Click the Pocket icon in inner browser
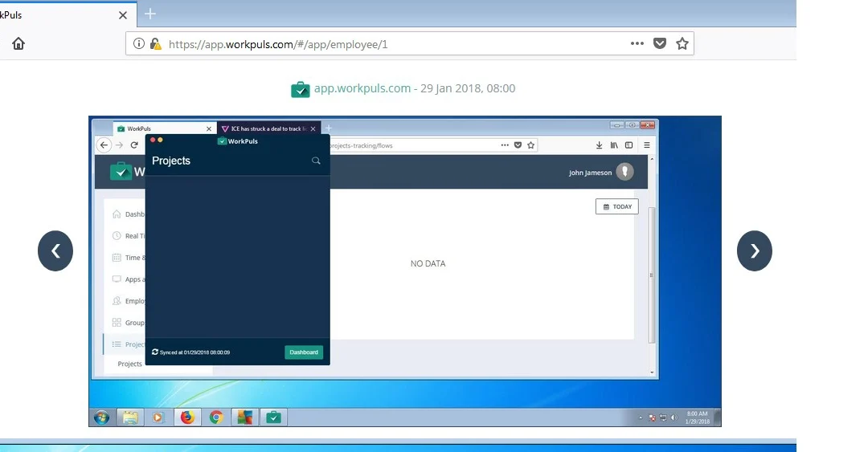The height and width of the screenshot is (452, 868). tap(518, 145)
